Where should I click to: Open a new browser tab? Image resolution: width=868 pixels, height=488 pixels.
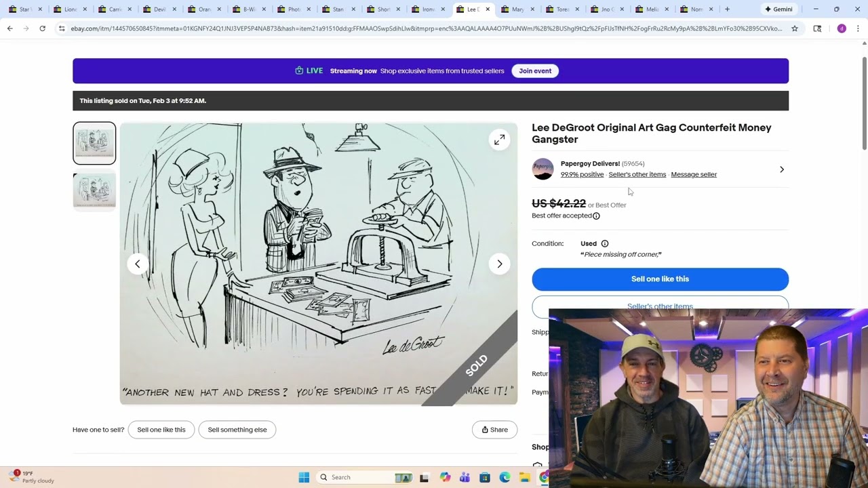pos(727,9)
